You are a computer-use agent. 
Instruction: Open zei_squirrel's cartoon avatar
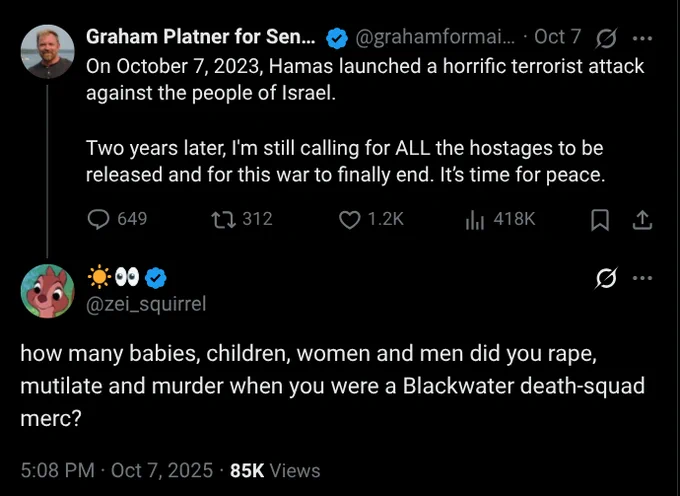click(x=47, y=291)
